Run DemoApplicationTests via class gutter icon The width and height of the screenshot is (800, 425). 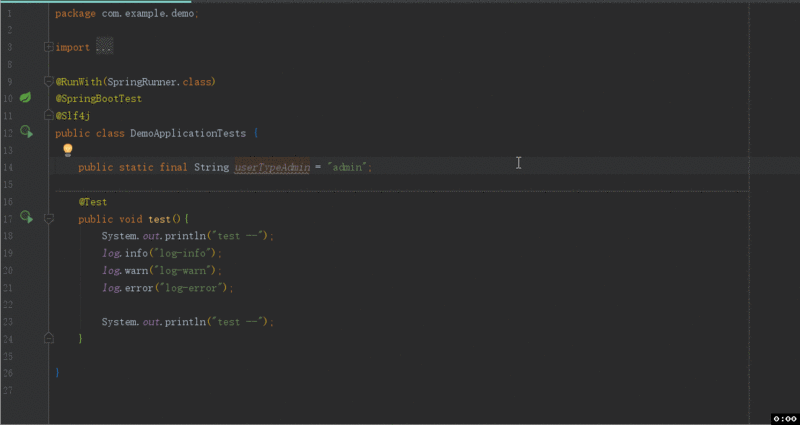click(x=26, y=132)
